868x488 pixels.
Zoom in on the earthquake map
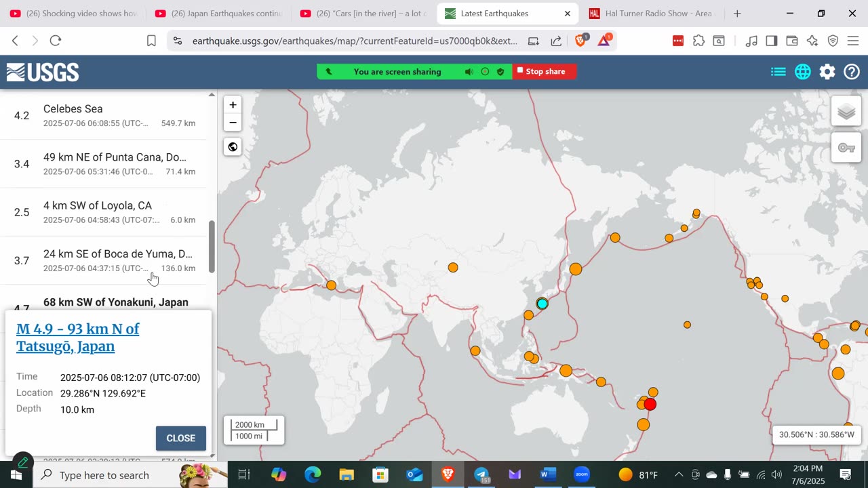coord(233,105)
